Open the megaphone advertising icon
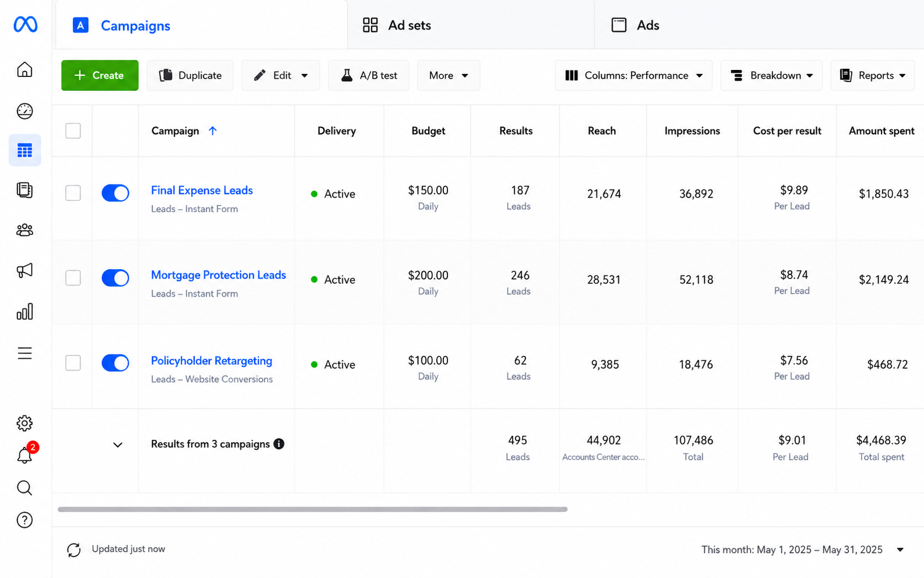This screenshot has height=578, width=924. (24, 270)
